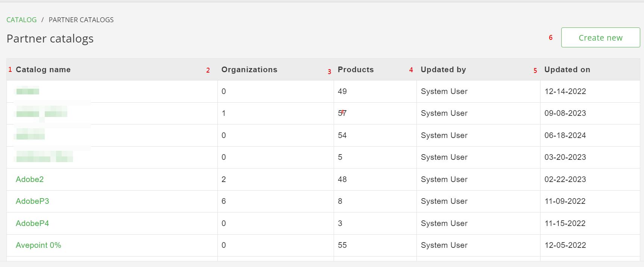The width and height of the screenshot is (644, 267).
Task: Sort by Updated on column header
Action: tap(567, 70)
